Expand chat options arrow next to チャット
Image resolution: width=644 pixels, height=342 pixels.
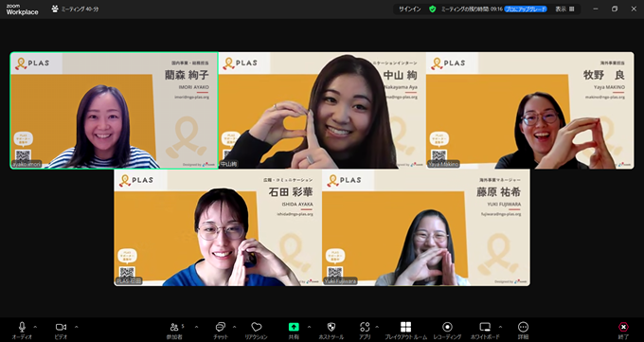click(x=235, y=327)
